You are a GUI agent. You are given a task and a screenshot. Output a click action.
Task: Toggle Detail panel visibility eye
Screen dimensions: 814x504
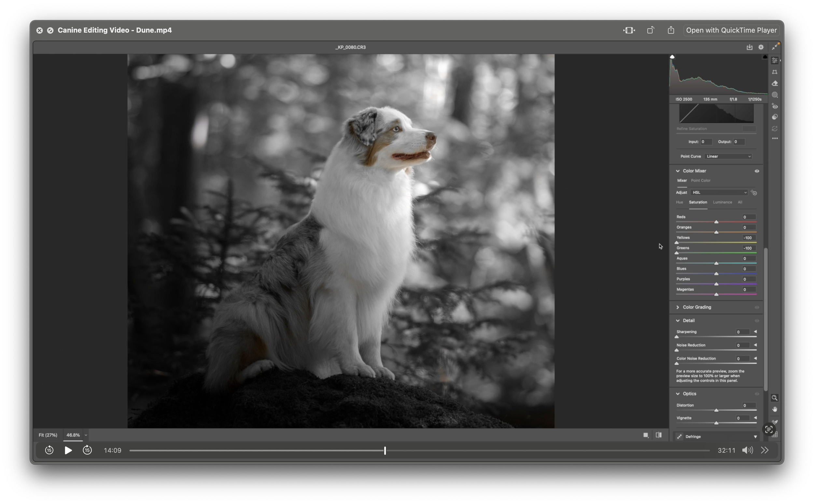click(757, 321)
